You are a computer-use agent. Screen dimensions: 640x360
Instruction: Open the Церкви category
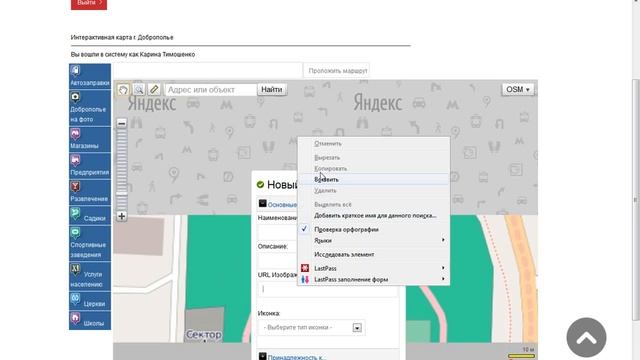90,301
